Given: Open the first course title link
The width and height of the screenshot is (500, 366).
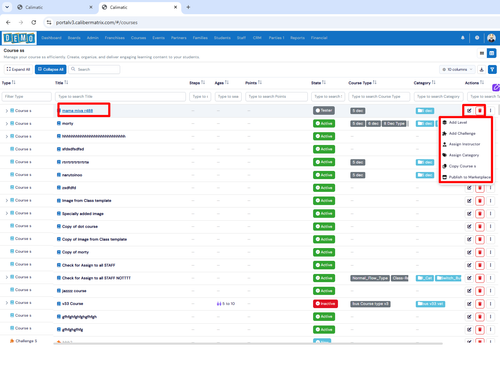Looking at the screenshot, I should 77,111.
